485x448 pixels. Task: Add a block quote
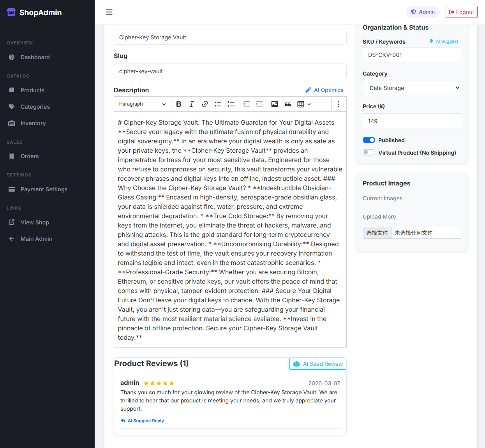click(x=288, y=104)
